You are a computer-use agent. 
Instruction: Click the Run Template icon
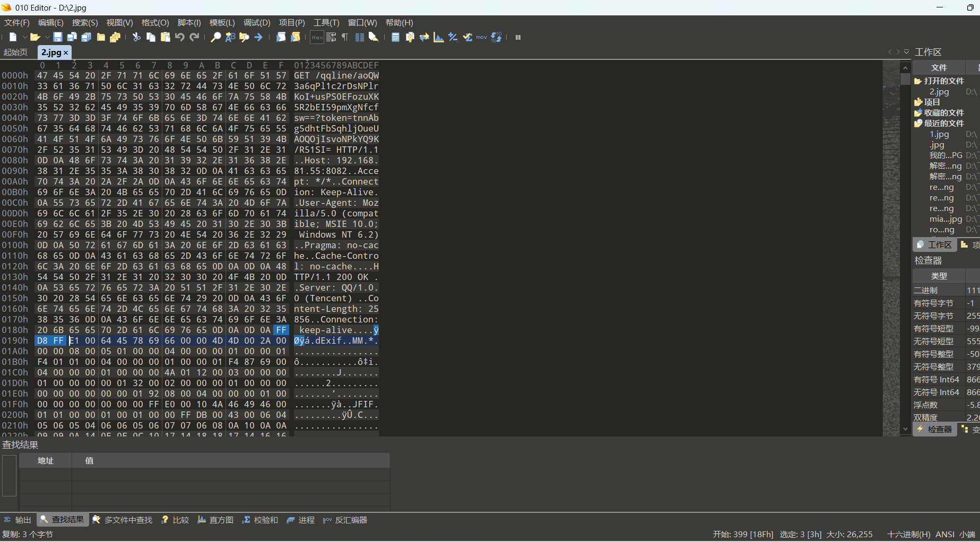tap(296, 37)
